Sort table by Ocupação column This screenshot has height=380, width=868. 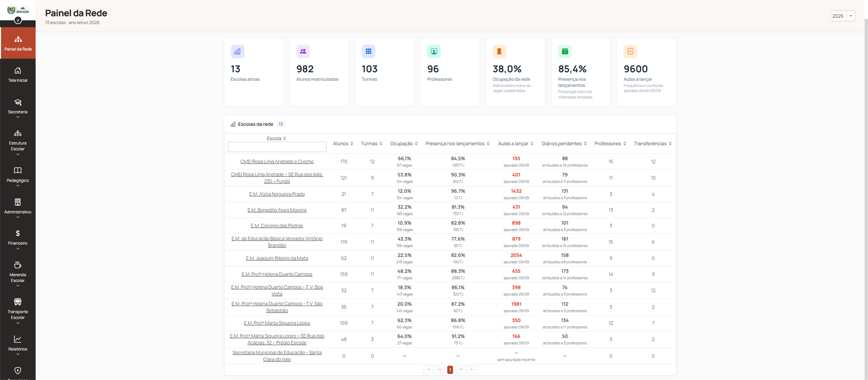pyautogui.click(x=404, y=144)
